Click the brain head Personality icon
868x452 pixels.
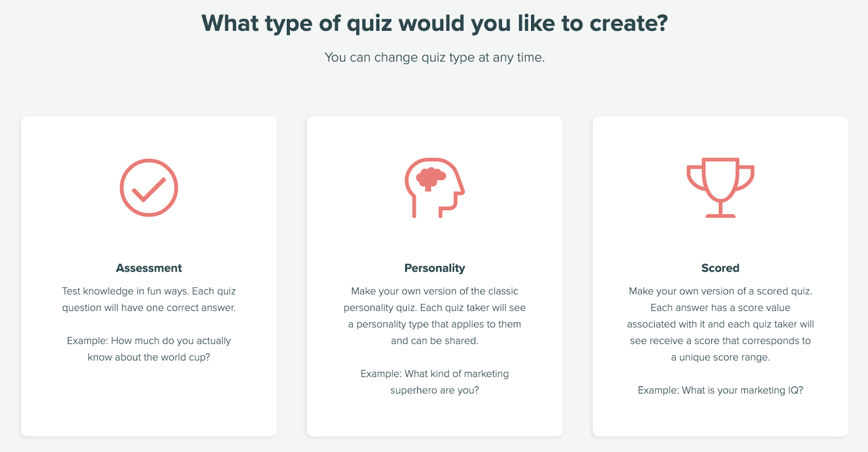(434, 188)
